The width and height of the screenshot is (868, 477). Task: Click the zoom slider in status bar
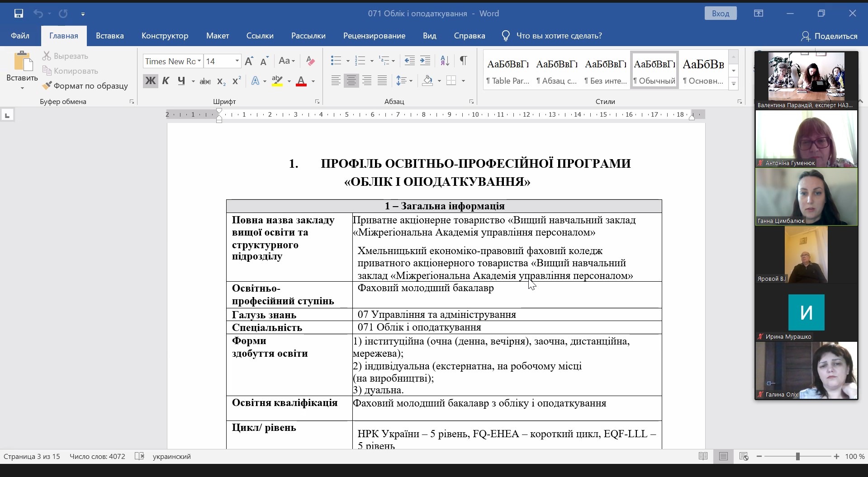(798, 457)
